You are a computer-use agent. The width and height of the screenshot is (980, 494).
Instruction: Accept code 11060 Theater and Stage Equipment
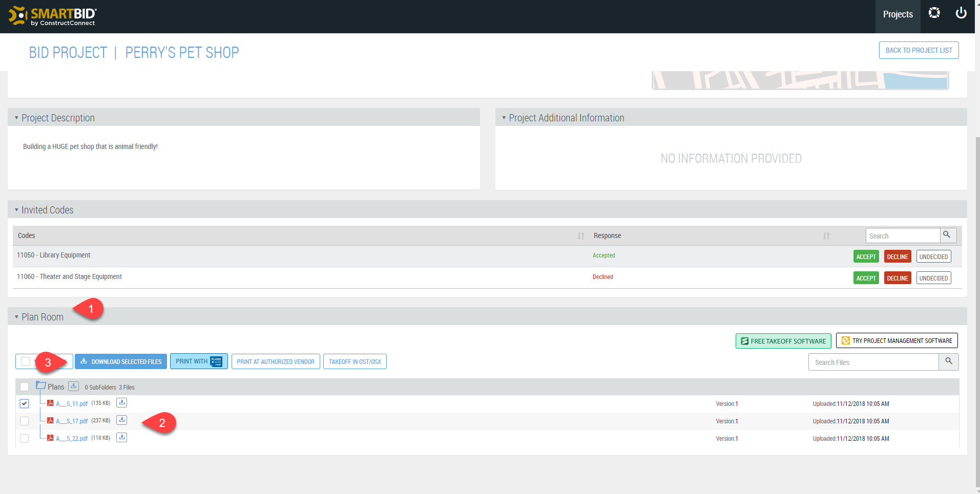(866, 278)
